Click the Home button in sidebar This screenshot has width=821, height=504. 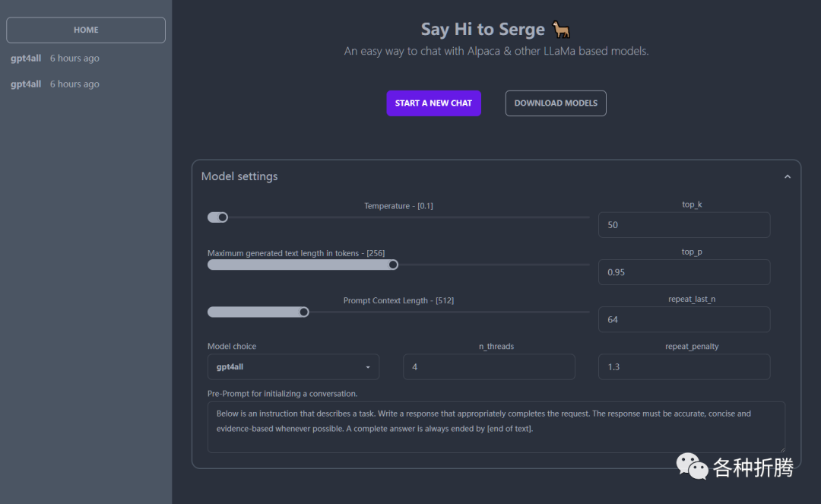click(x=86, y=30)
